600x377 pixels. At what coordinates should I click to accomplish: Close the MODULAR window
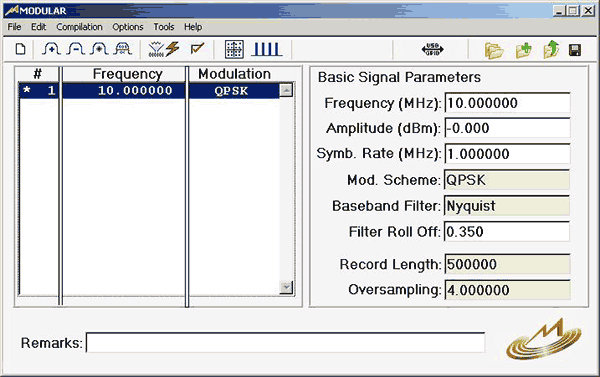click(588, 11)
